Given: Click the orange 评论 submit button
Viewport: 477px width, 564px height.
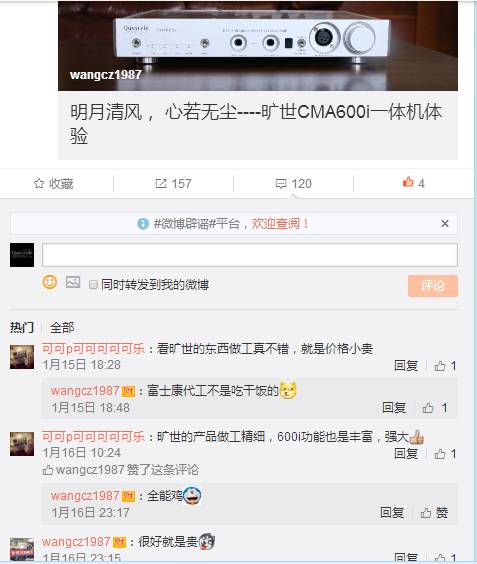Looking at the screenshot, I should pyautogui.click(x=433, y=286).
